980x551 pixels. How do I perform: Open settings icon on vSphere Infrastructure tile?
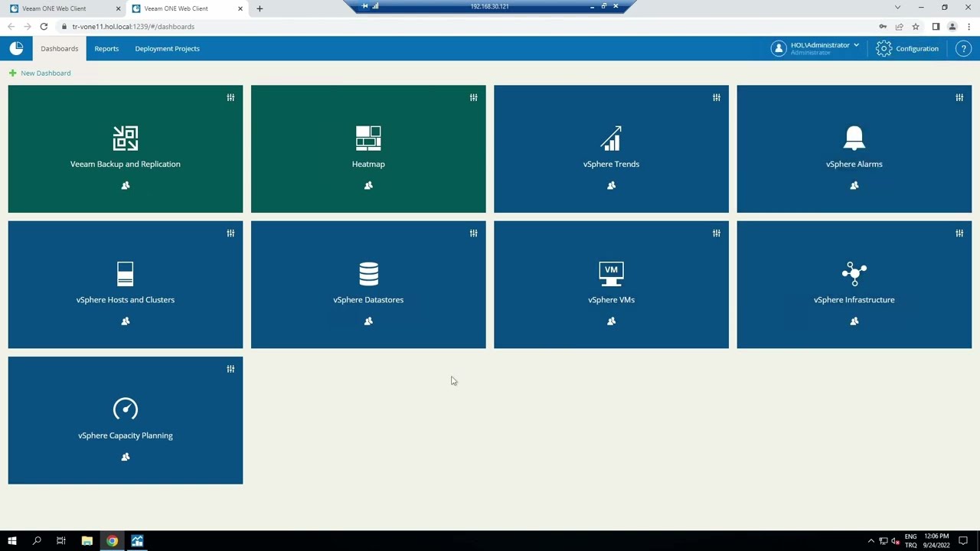click(959, 233)
